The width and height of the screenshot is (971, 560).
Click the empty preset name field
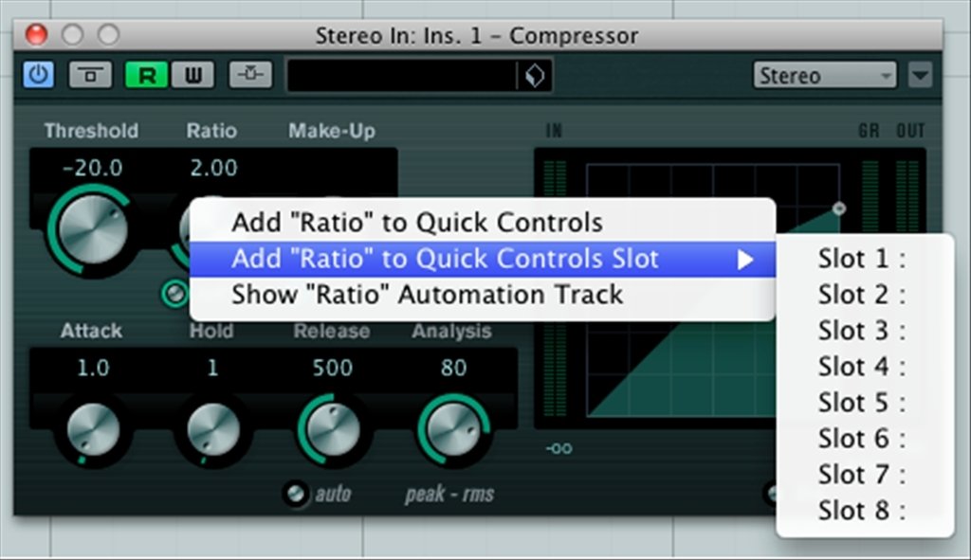pos(401,76)
